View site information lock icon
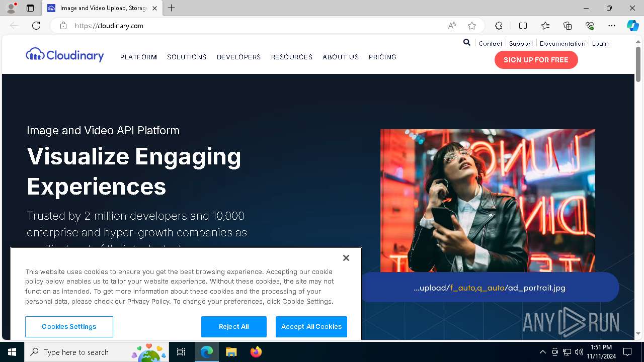 point(63,26)
